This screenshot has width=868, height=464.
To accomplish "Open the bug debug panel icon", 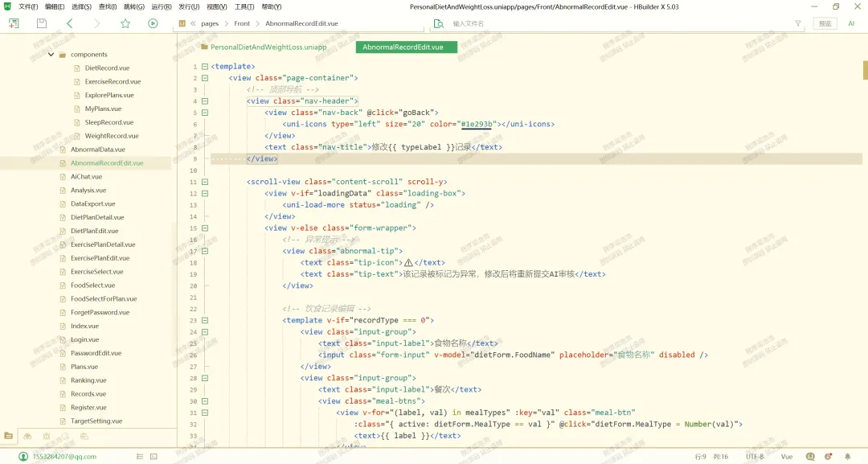I will [x=47, y=436].
